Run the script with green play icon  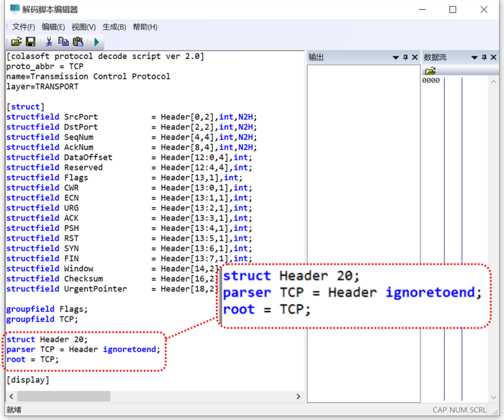[97, 42]
